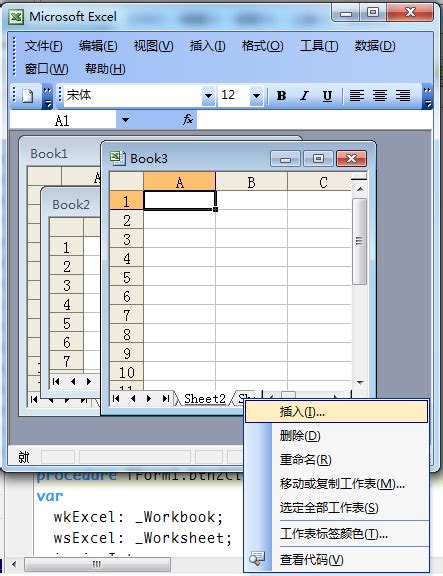This screenshot has height=576, width=443.
Task: Expand the formatting toolbar options at the right end
Action: tap(427, 97)
